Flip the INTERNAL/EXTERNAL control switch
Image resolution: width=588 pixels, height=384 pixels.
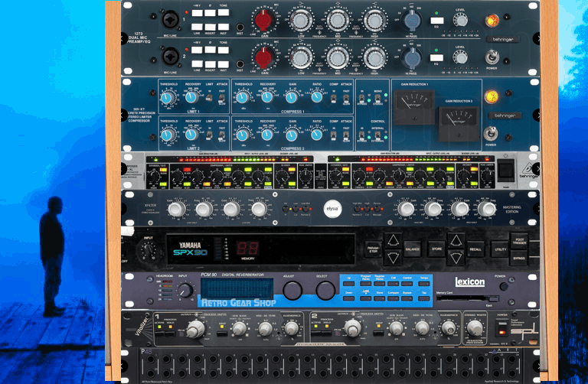pyautogui.click(x=377, y=135)
